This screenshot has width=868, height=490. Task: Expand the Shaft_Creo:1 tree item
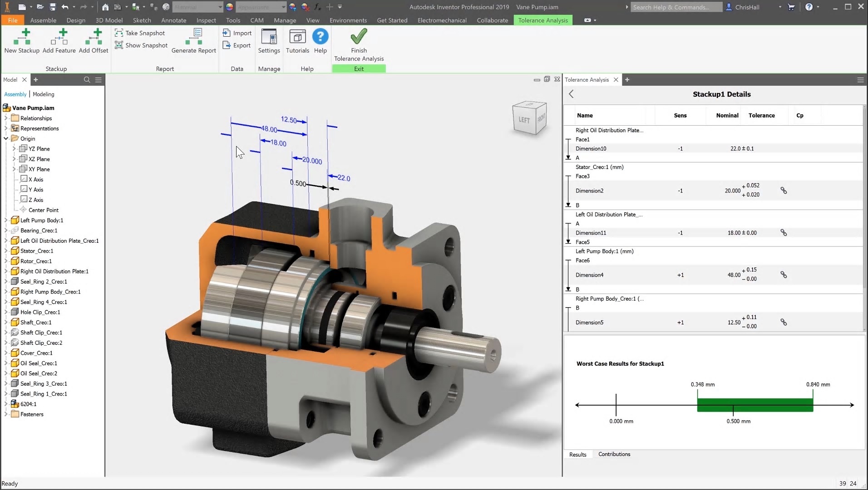click(5, 322)
